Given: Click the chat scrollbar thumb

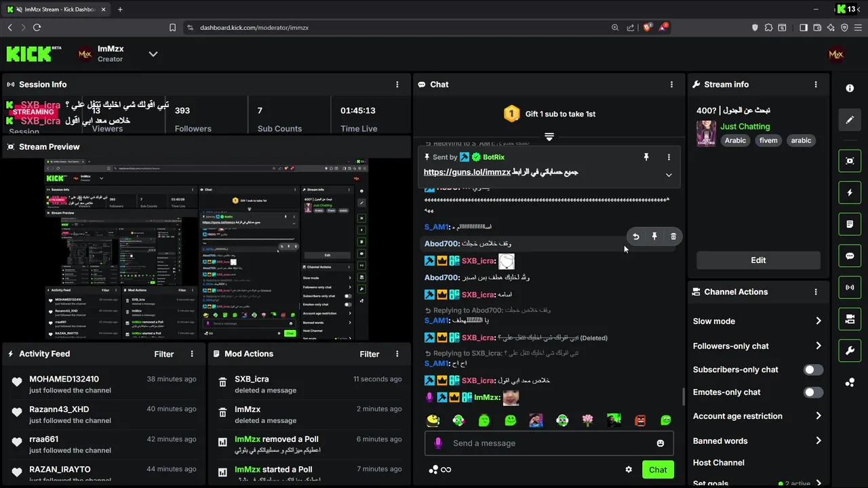Looking at the screenshot, I should 683,397.
